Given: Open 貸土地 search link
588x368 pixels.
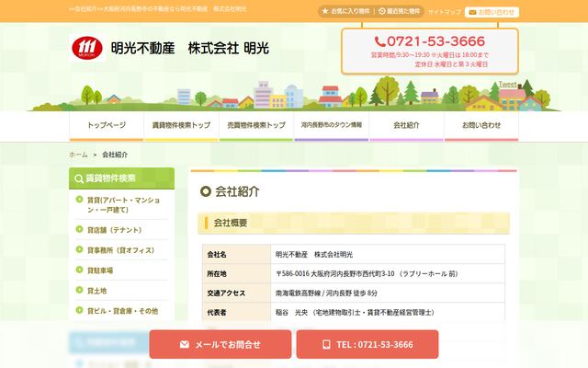Looking at the screenshot, I should click(x=96, y=291).
